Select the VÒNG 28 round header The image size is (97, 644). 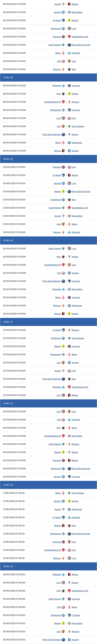pos(48,78)
